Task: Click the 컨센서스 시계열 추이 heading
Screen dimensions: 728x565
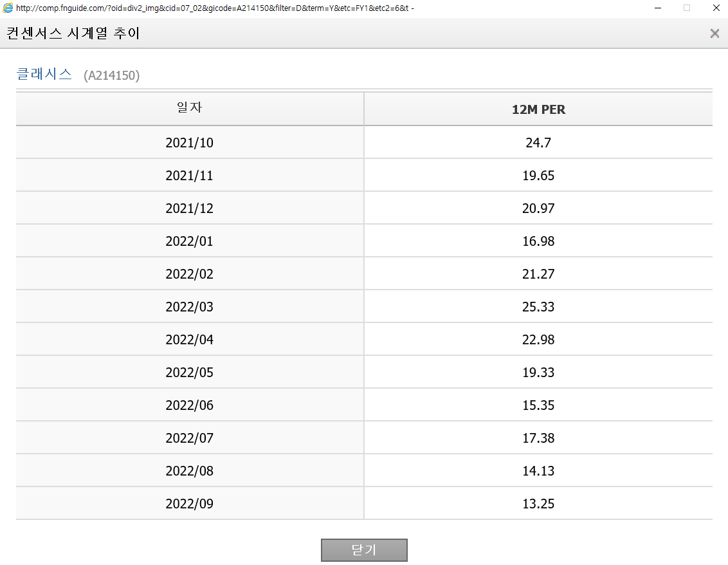Action: 73,33
